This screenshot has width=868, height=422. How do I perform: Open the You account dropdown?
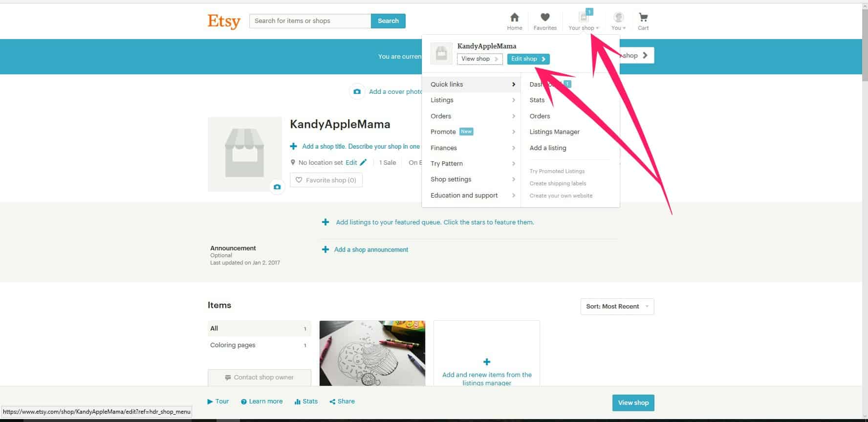[619, 22]
